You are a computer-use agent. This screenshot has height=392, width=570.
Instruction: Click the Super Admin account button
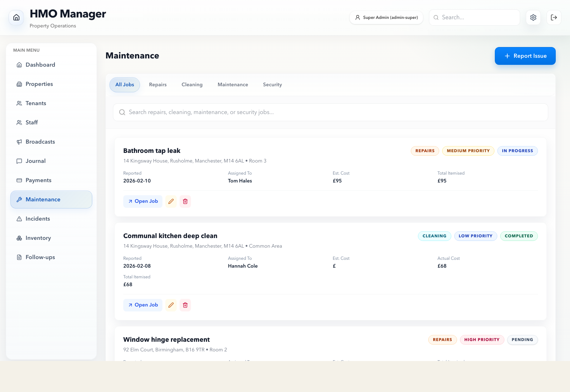tap(386, 17)
